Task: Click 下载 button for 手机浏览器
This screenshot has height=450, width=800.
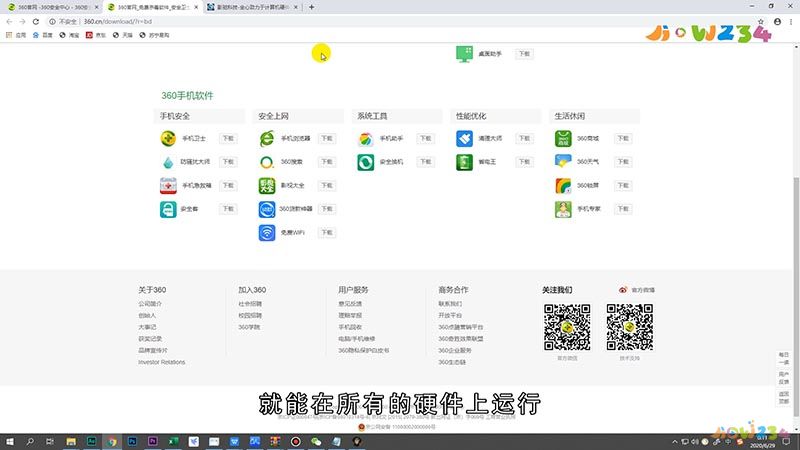Action: (327, 138)
